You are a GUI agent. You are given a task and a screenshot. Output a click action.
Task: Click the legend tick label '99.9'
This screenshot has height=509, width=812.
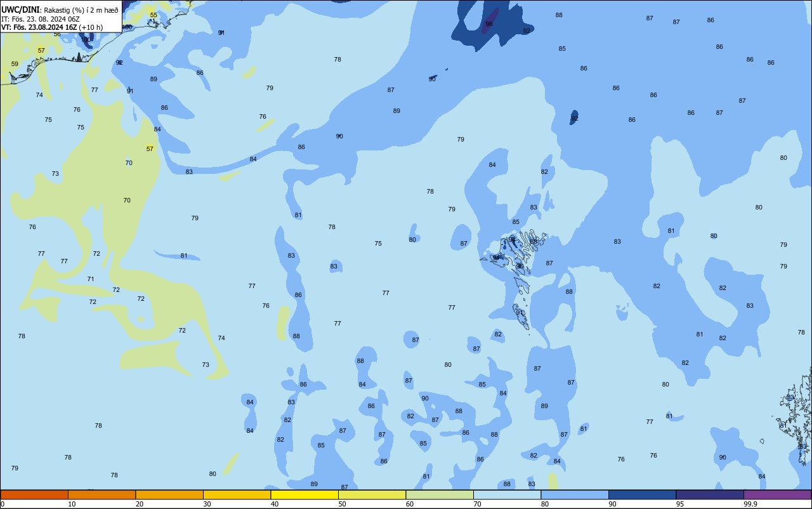751,504
